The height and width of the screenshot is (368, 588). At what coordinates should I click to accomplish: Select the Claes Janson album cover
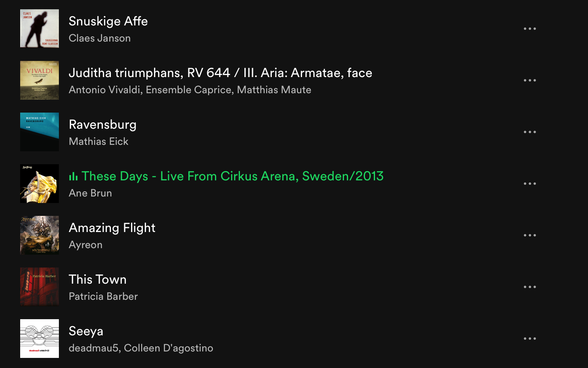coord(40,29)
